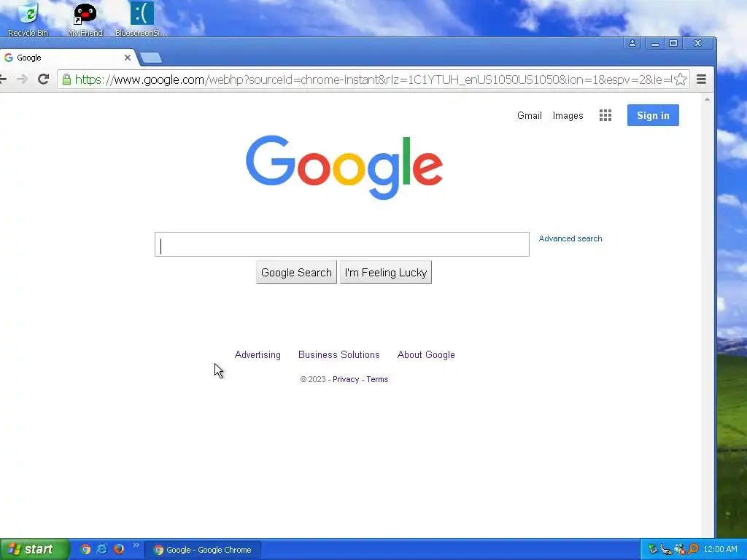Image resolution: width=747 pixels, height=560 pixels.
Task: Open the About Google link
Action: (426, 355)
